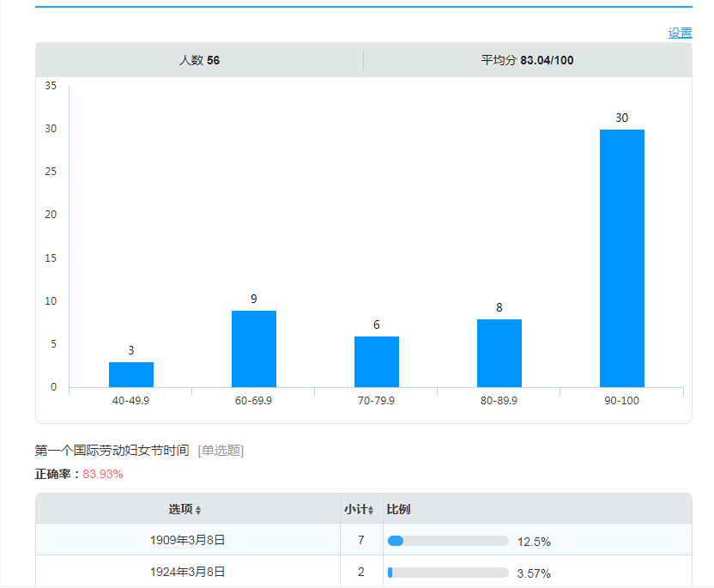Click the sort arrows beside 选项 header
This screenshot has width=714, height=588.
coord(198,510)
